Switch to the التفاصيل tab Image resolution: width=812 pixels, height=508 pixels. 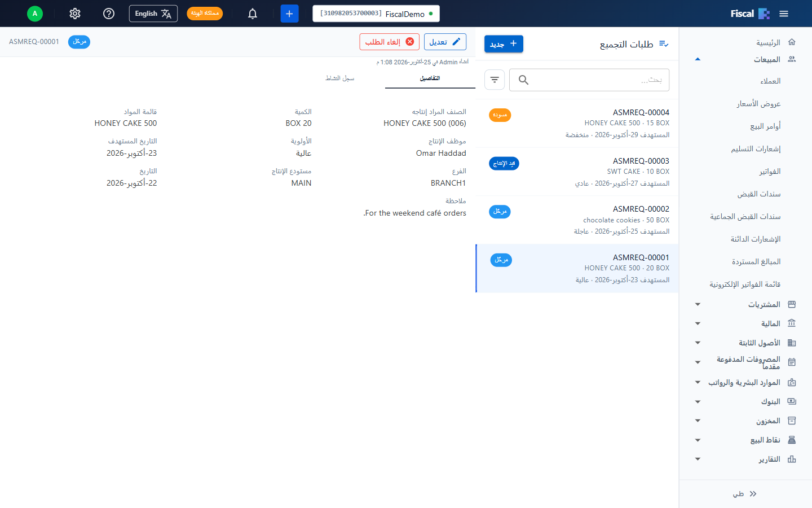tap(430, 78)
